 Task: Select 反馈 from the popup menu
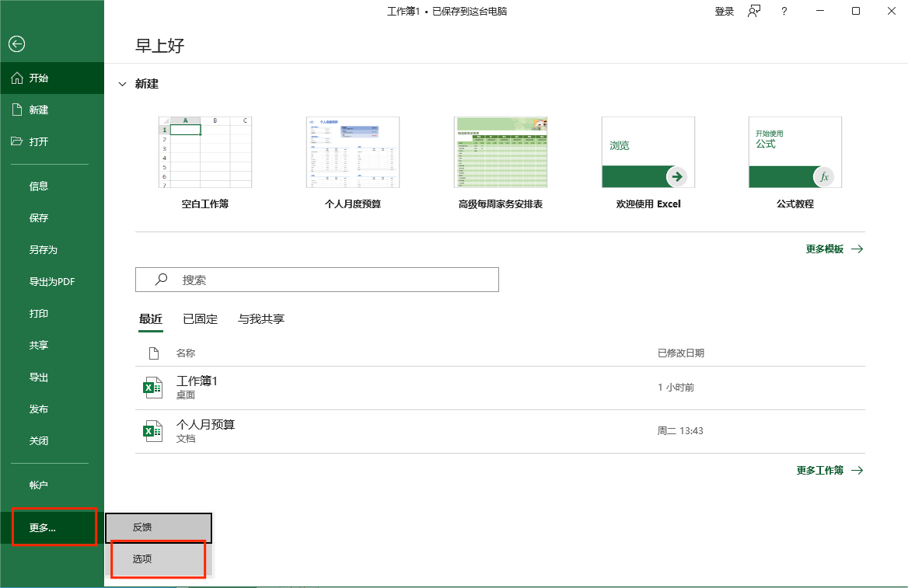143,527
